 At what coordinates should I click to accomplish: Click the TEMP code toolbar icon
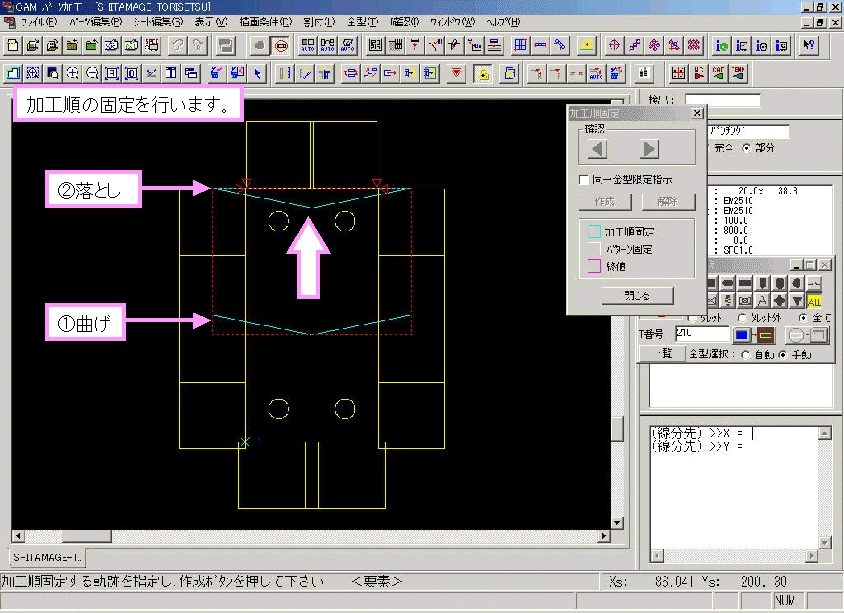[x=738, y=73]
